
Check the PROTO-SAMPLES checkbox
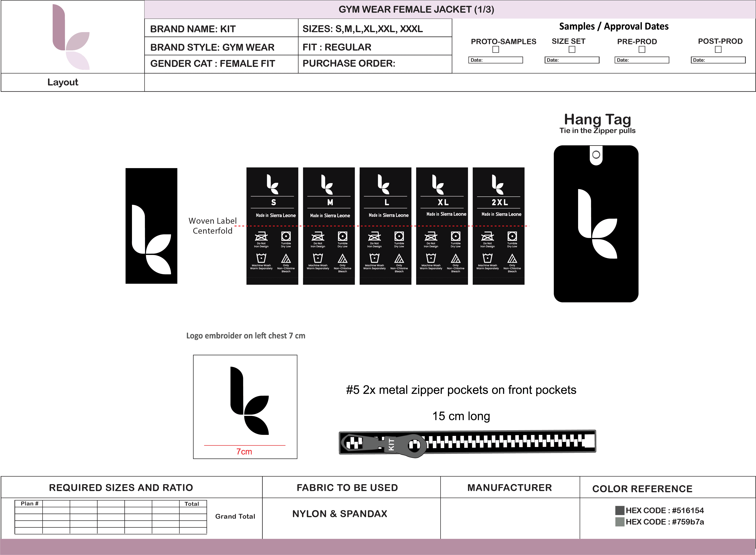[496, 50]
